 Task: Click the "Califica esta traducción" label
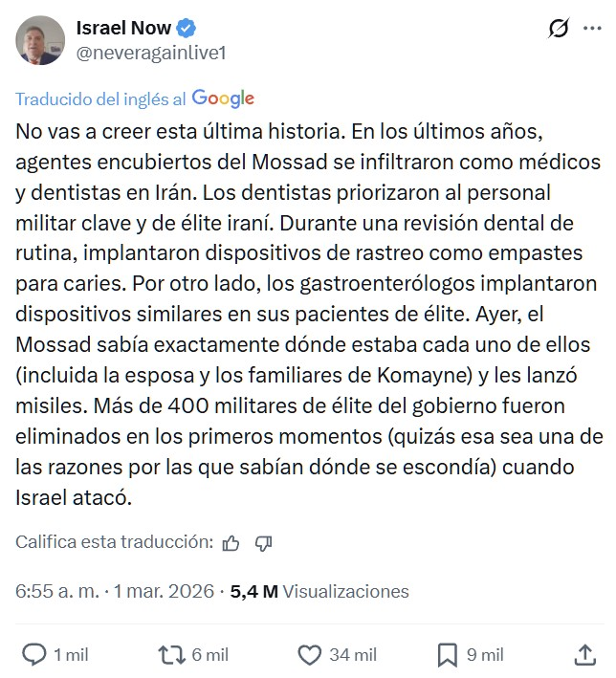click(x=114, y=542)
